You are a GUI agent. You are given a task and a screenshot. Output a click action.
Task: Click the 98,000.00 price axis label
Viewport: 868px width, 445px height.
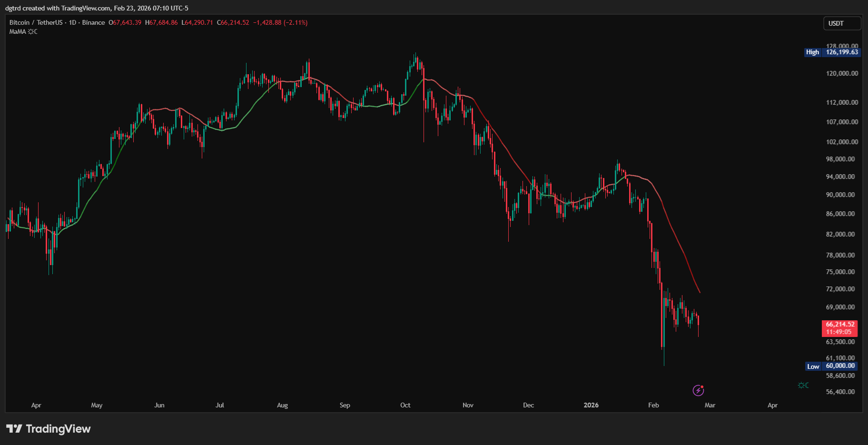point(840,159)
